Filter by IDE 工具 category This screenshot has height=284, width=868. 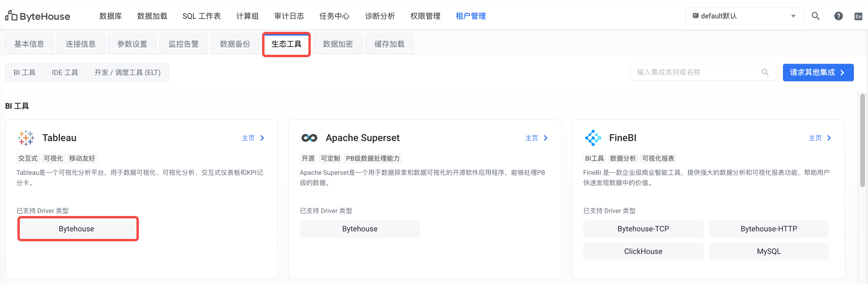(x=65, y=73)
